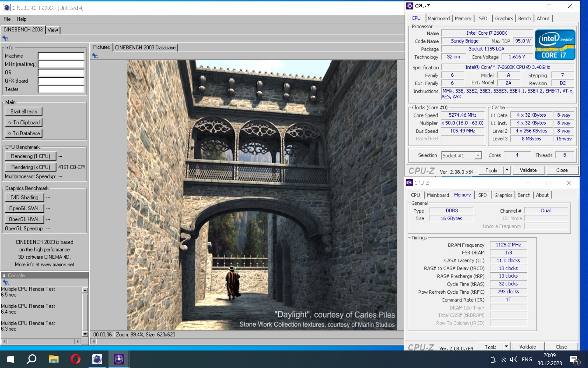Viewport: 588px width, 368px height.
Task: Select CPU tab in lower CPU-Z window
Action: [415, 195]
